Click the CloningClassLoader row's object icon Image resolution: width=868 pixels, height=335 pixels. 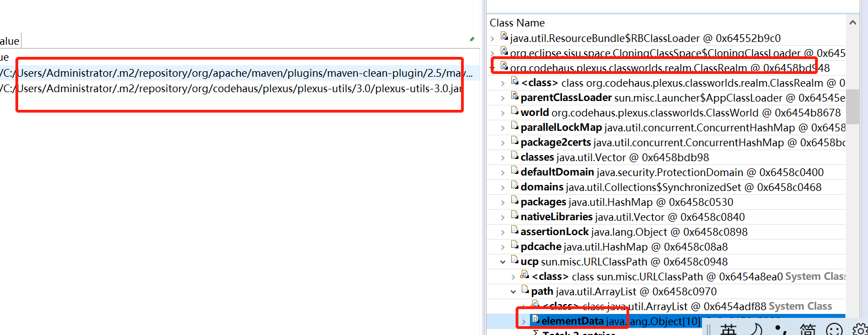point(504,51)
